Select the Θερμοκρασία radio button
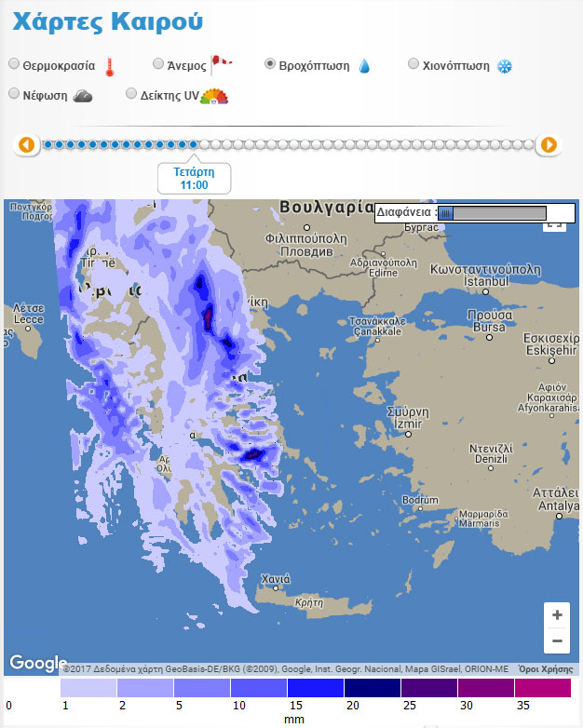This screenshot has height=728, width=583. (14, 64)
